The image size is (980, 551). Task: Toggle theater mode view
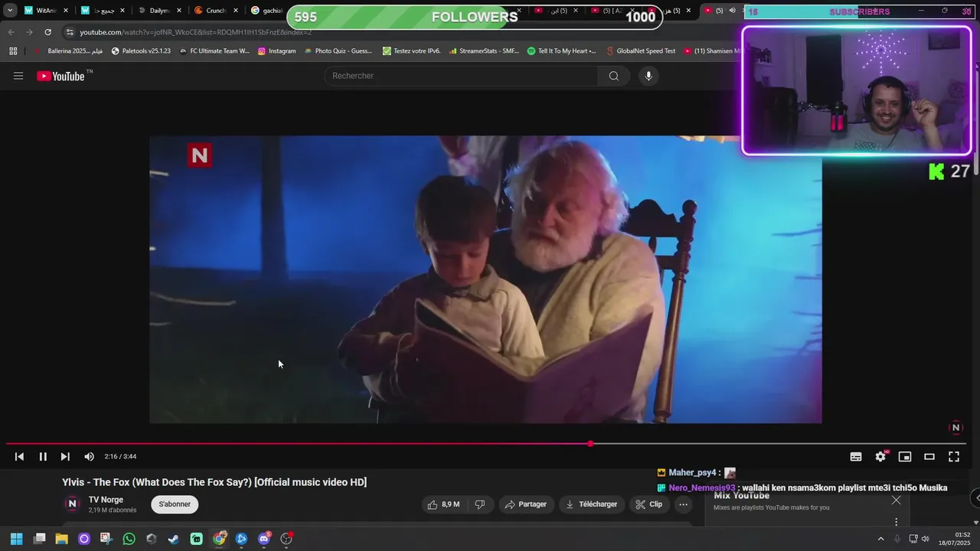pyautogui.click(x=929, y=457)
